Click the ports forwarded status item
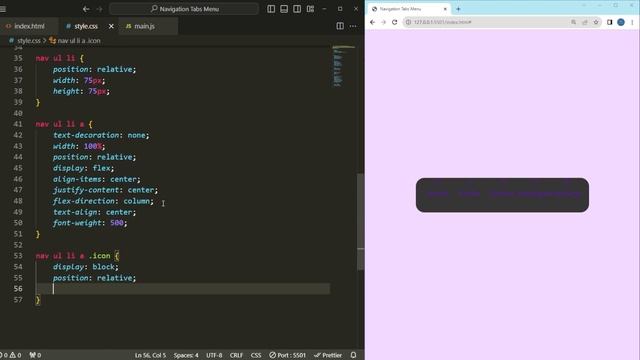The width and height of the screenshot is (640, 360). click(x=35, y=355)
